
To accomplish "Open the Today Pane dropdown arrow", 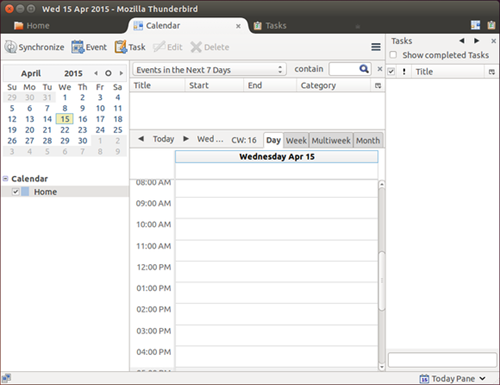I will click(x=483, y=379).
